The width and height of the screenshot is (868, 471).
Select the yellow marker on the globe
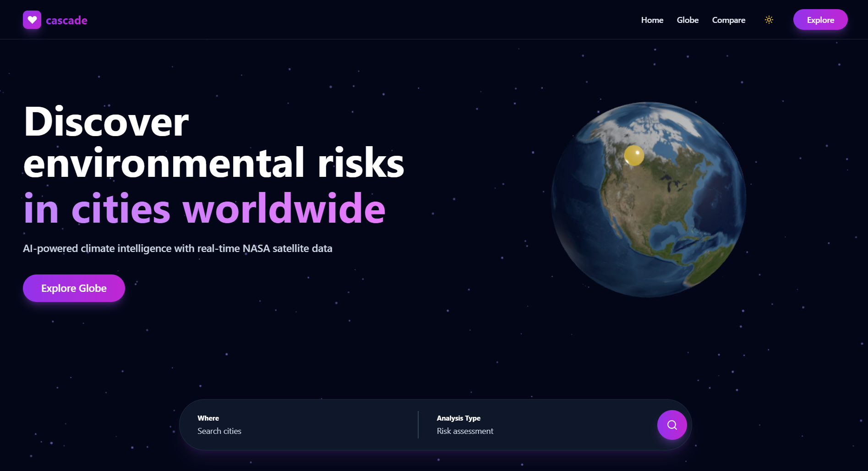pos(634,155)
